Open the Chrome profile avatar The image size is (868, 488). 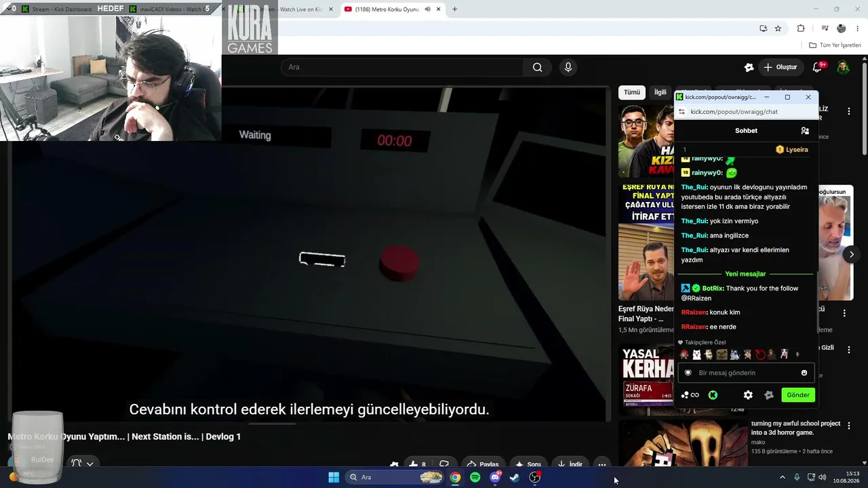(842, 28)
